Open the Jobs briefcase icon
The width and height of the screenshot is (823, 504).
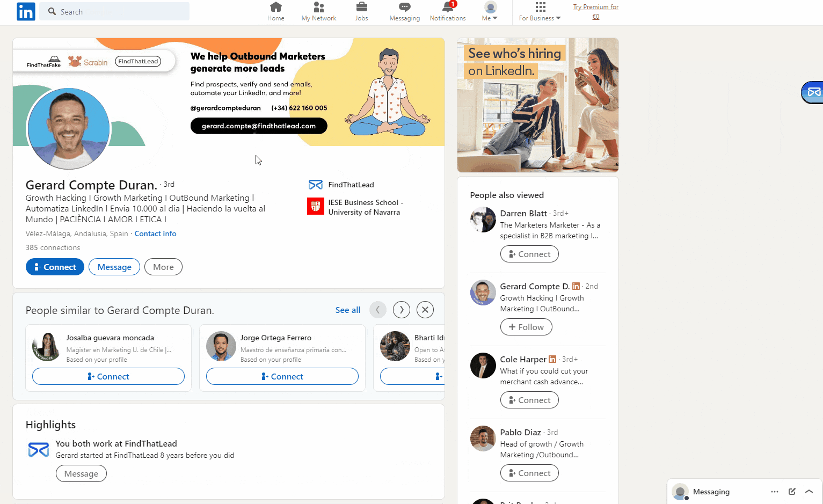tap(361, 8)
